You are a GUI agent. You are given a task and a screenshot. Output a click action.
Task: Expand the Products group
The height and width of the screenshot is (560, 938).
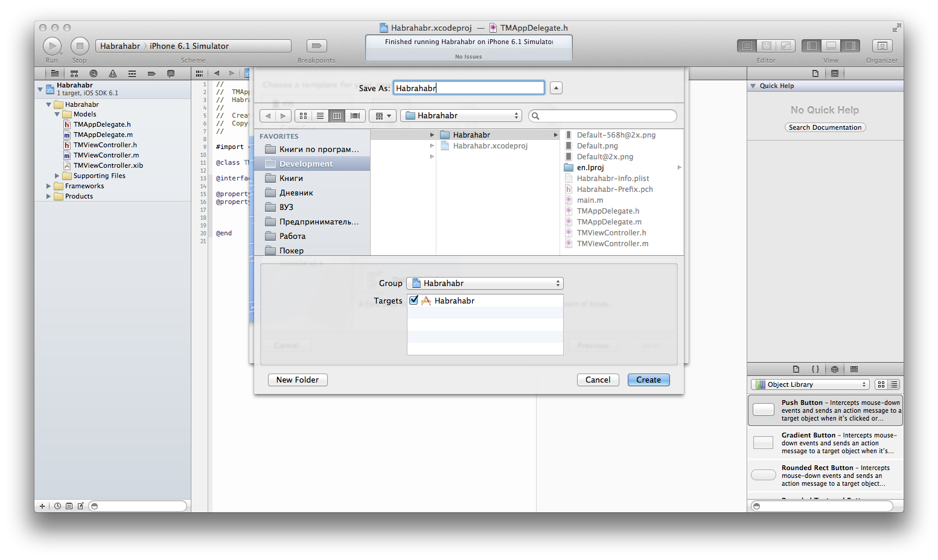click(x=49, y=196)
